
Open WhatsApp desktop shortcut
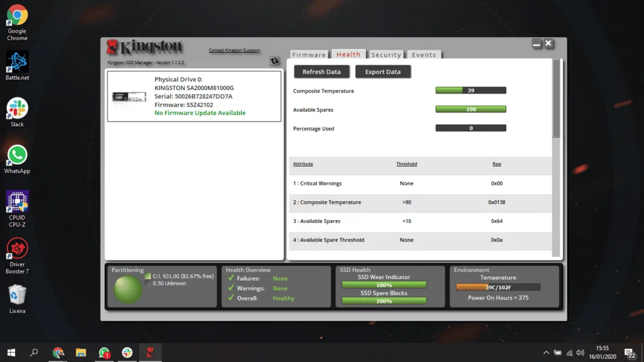(17, 159)
